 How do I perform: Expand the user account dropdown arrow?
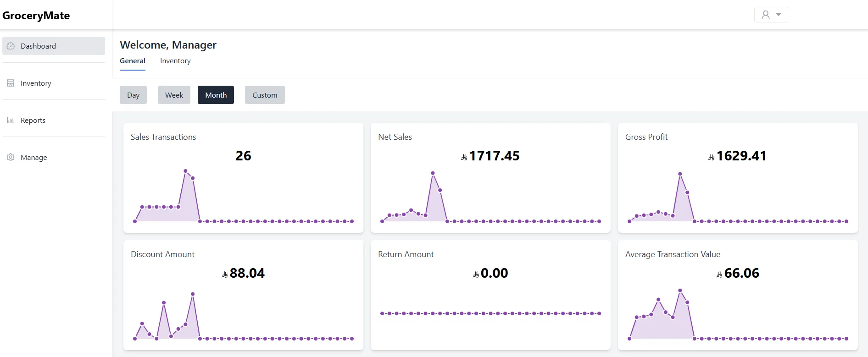779,15
